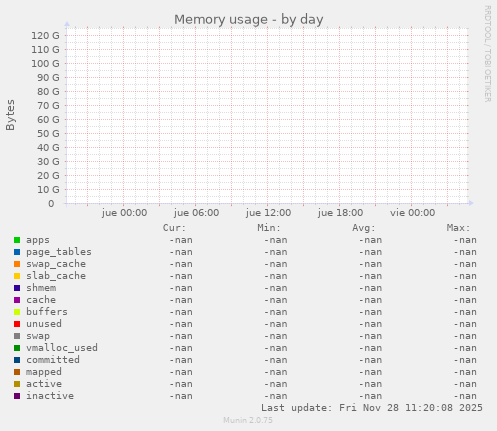Click the inactive row Max '-nan' value
The height and width of the screenshot is (431, 497).
[465, 396]
